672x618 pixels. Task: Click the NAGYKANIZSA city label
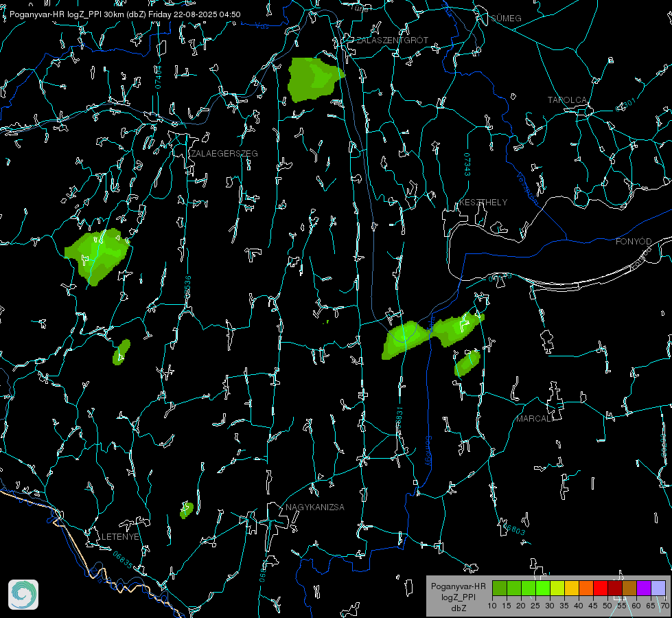315,507
